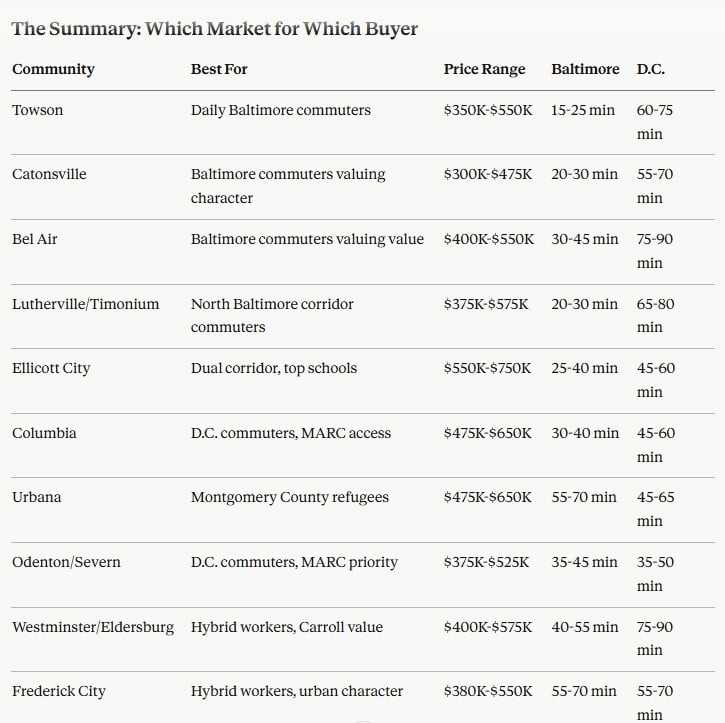Click the 'Community' column header
725x723 pixels.
53,69
